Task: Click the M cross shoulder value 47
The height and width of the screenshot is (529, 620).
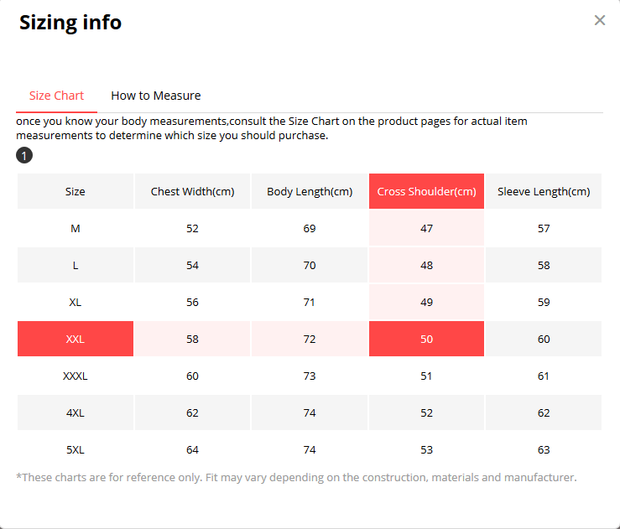Action: click(426, 228)
